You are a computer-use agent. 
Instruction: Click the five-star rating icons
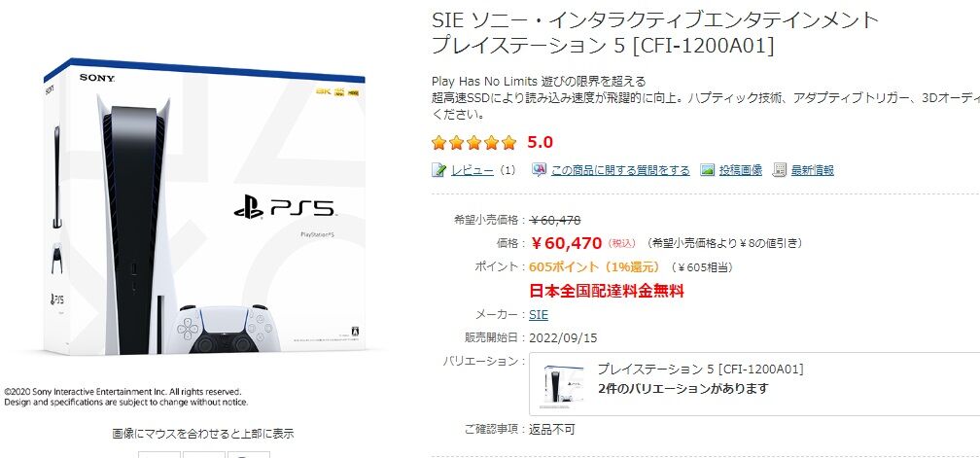tap(473, 143)
